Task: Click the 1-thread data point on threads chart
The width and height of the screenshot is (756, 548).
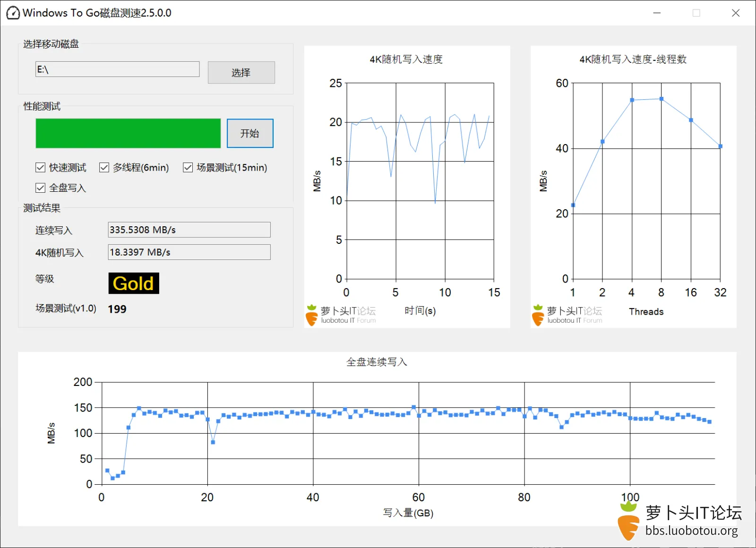Action: pyautogui.click(x=573, y=205)
